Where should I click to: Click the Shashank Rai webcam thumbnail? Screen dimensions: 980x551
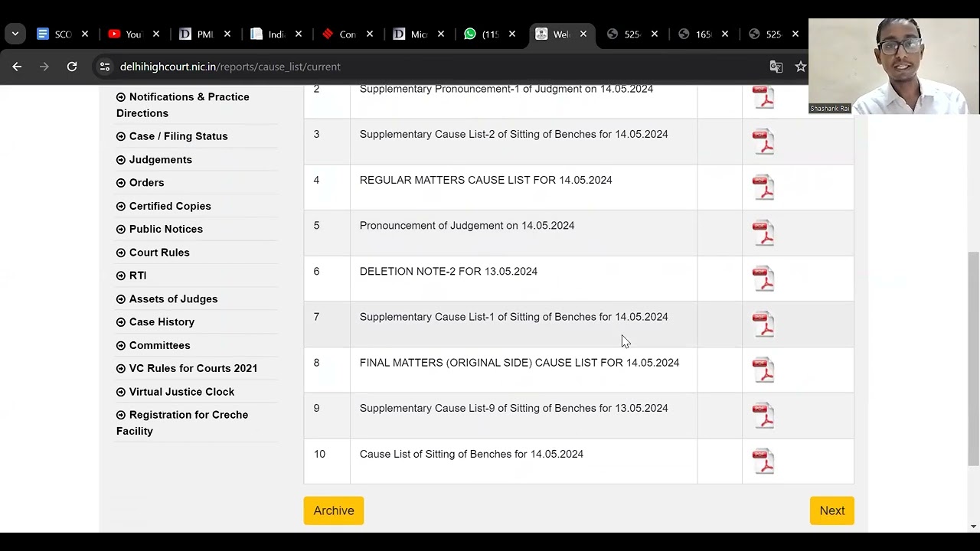(893, 67)
